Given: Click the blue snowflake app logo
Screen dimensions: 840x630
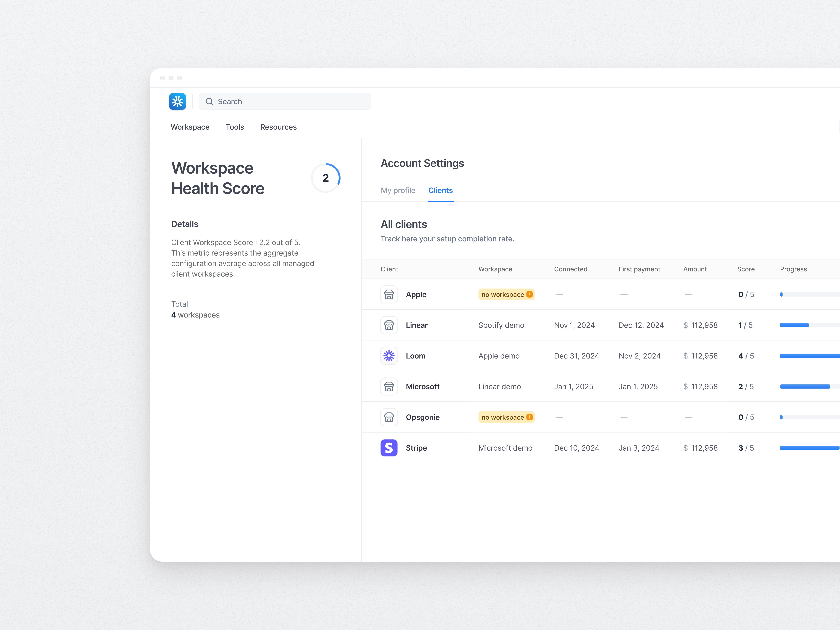Looking at the screenshot, I should point(177,101).
